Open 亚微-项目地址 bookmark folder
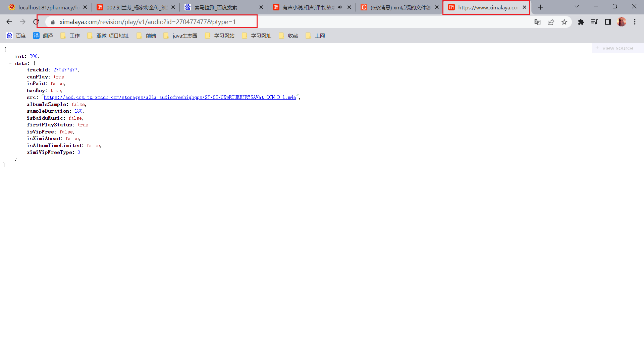Image resolution: width=644 pixels, height=342 pixels. click(108, 36)
